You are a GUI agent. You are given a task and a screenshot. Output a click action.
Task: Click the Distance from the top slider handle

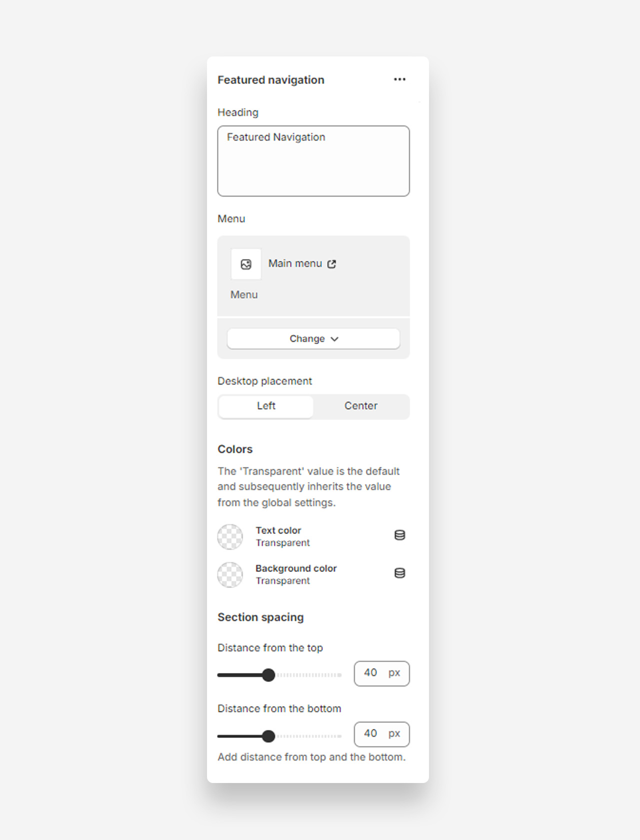pos(268,675)
